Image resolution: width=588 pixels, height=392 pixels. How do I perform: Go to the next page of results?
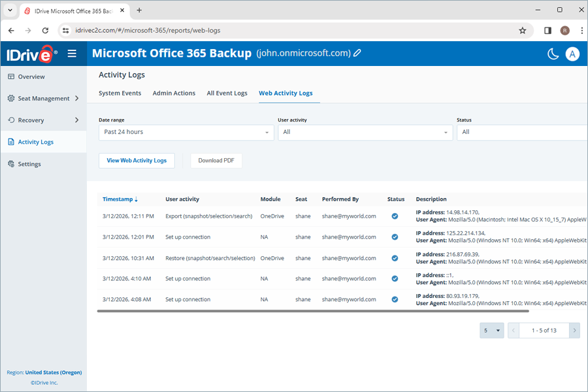tap(574, 331)
